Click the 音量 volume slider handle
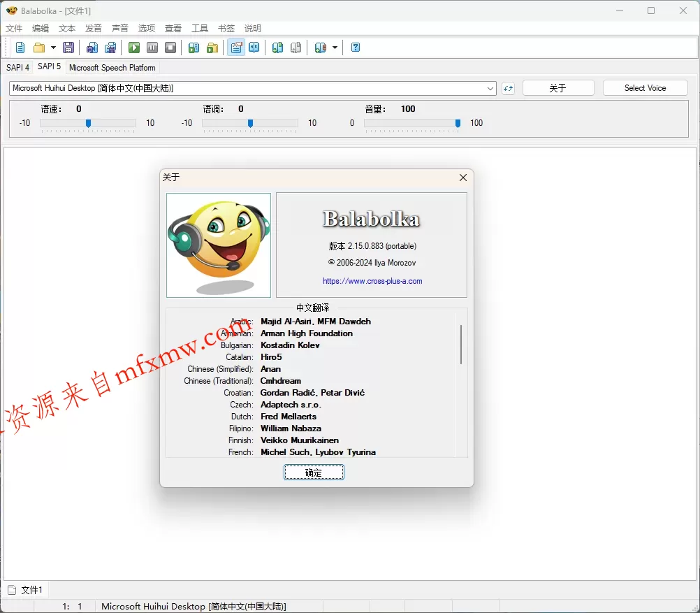Image resolution: width=700 pixels, height=613 pixels. 458,123
